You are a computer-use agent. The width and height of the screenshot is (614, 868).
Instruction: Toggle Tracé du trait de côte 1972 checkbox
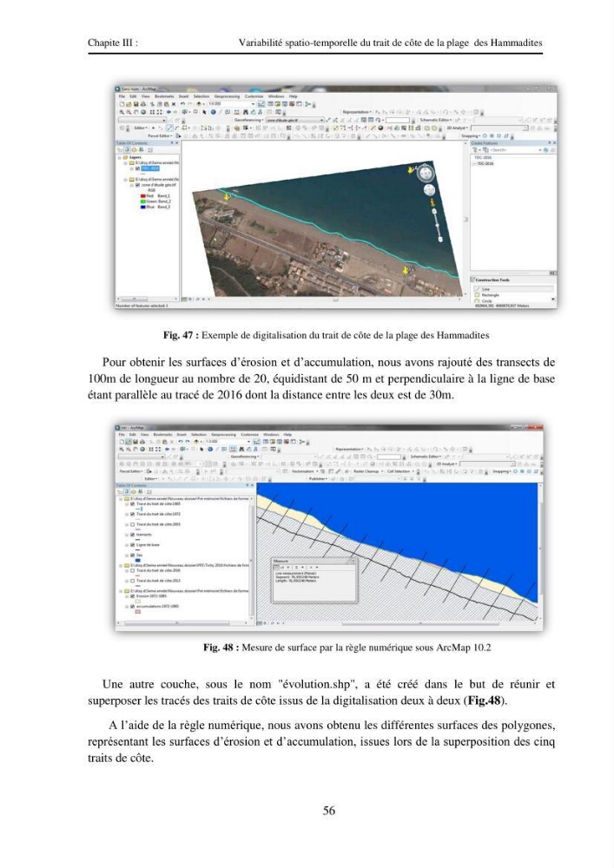(132, 514)
